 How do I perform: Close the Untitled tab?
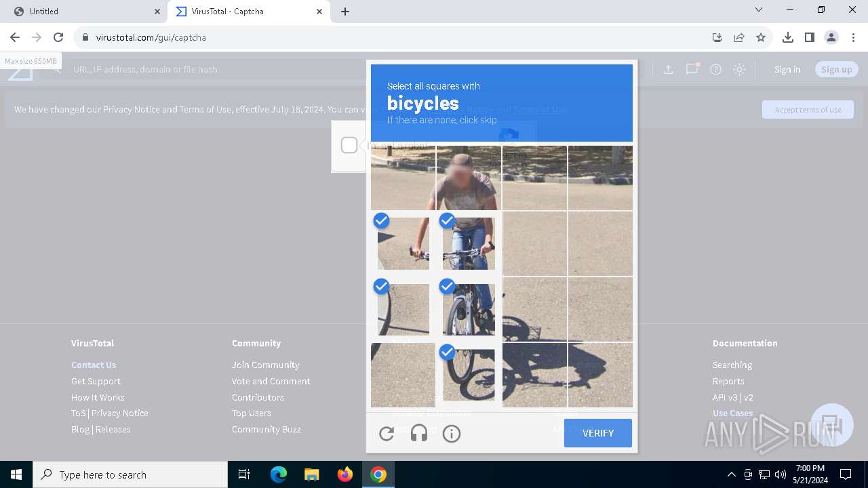(x=157, y=12)
